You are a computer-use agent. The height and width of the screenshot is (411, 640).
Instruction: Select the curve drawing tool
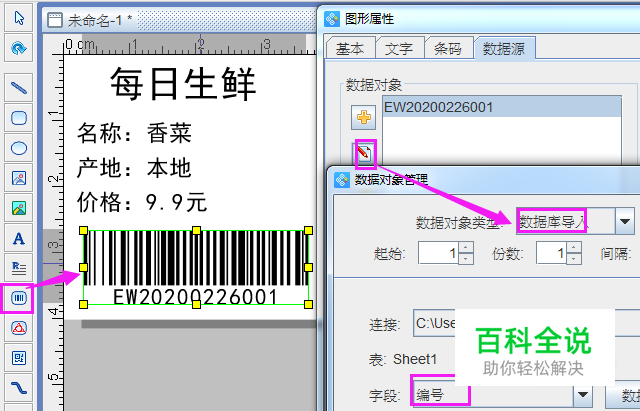point(18,387)
